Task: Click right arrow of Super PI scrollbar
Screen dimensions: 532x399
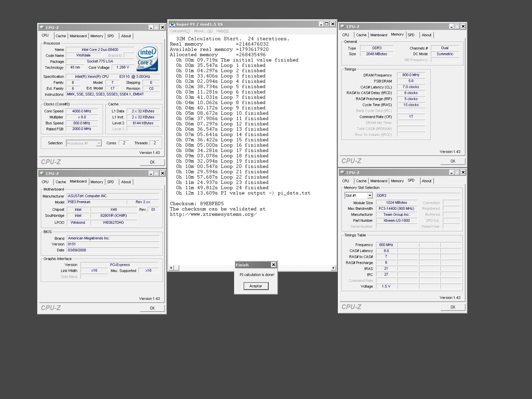Action: click(x=333, y=268)
